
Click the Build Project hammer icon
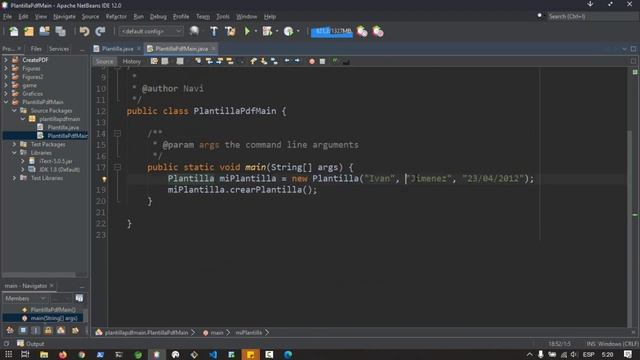pyautogui.click(x=214, y=31)
